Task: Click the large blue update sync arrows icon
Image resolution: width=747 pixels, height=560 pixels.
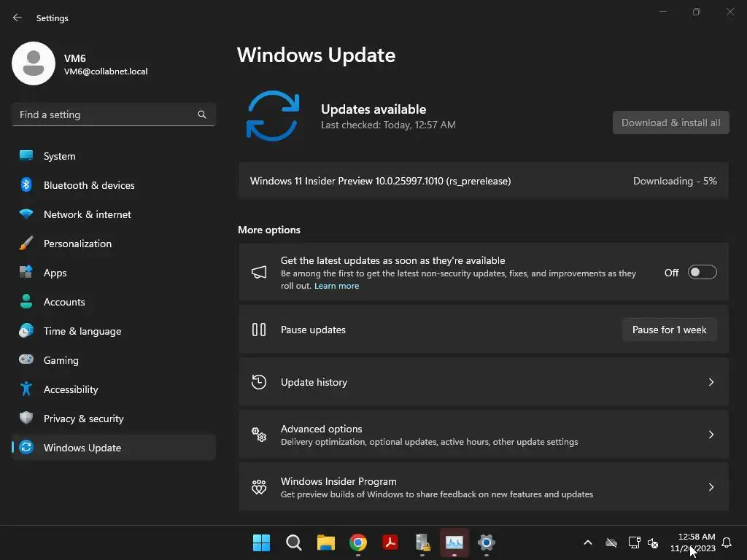Action: (273, 116)
